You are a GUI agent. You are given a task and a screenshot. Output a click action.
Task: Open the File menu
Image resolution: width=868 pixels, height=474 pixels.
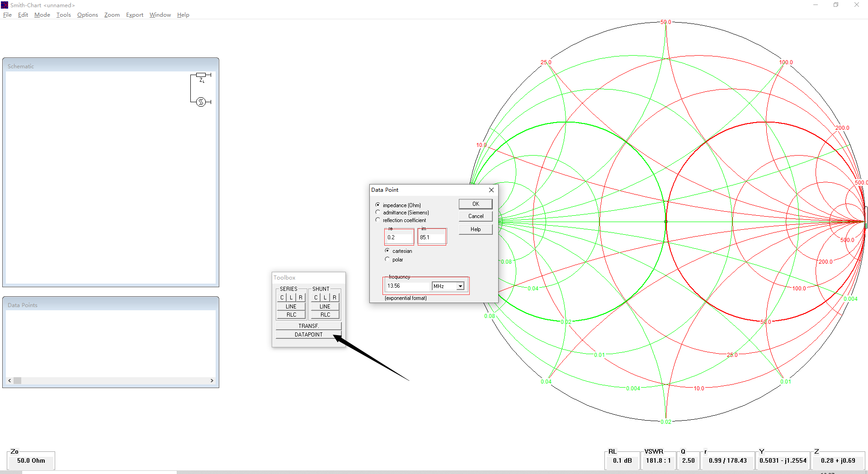[x=7, y=15]
